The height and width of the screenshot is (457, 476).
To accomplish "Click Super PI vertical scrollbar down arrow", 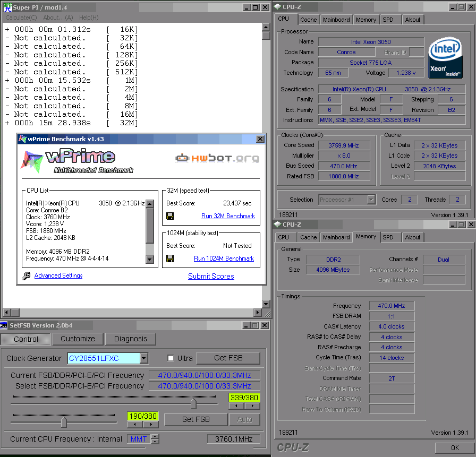I will tap(266, 304).
